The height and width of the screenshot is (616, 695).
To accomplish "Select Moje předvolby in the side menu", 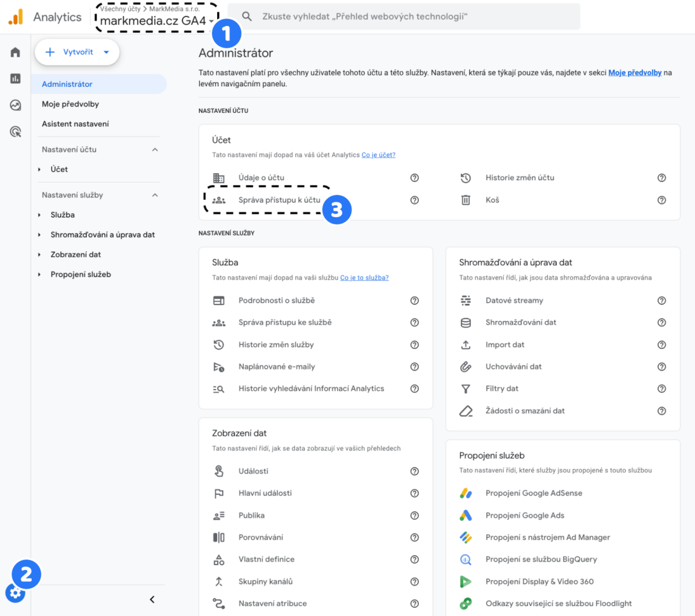I will (x=70, y=104).
